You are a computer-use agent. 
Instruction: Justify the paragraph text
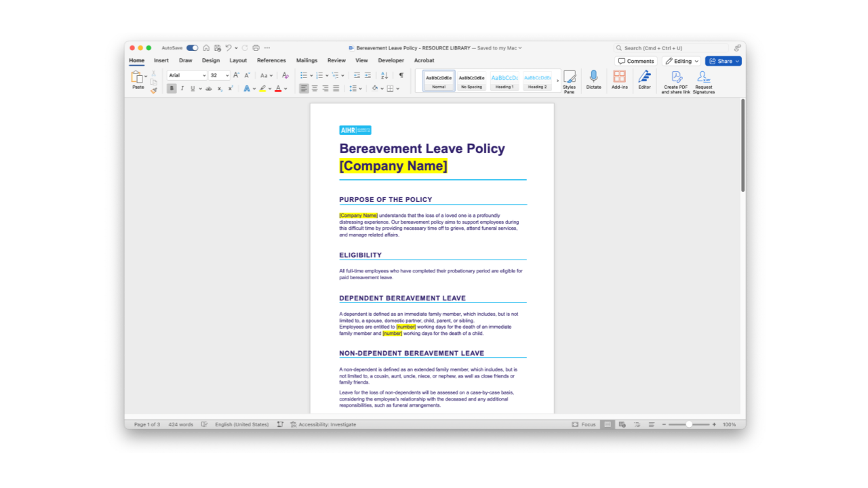pyautogui.click(x=336, y=89)
